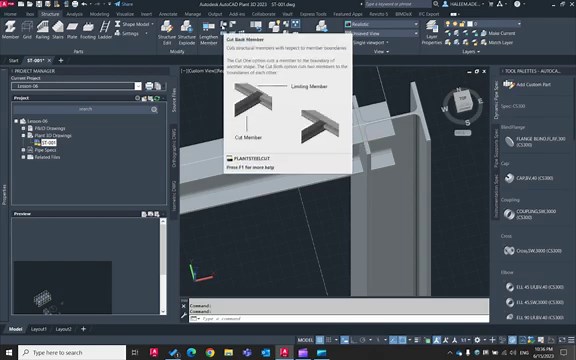Expand the Related Files tree node
The image size is (576, 360).
point(23,157)
